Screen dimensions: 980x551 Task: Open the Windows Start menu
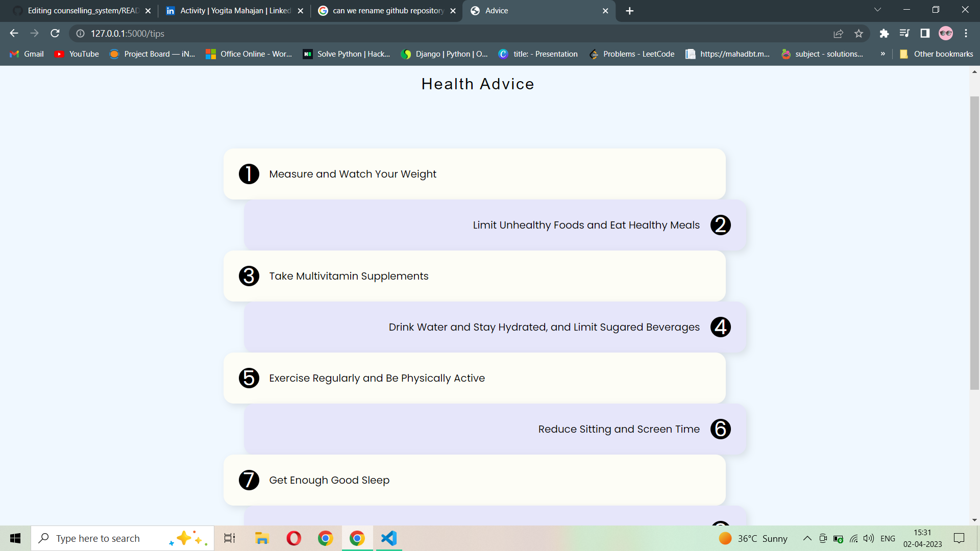pos(15,538)
